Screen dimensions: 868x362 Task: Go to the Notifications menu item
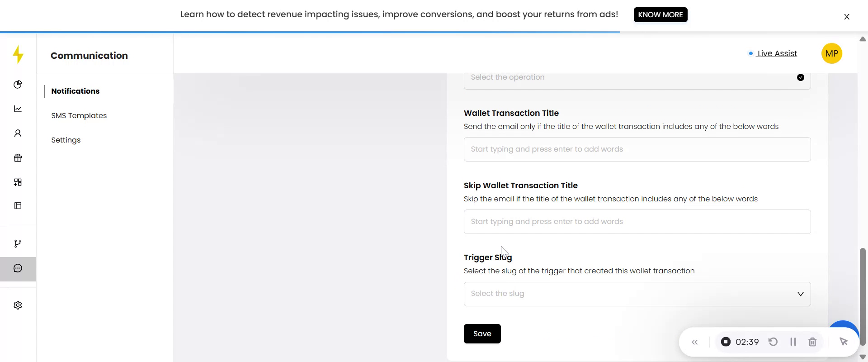click(75, 91)
